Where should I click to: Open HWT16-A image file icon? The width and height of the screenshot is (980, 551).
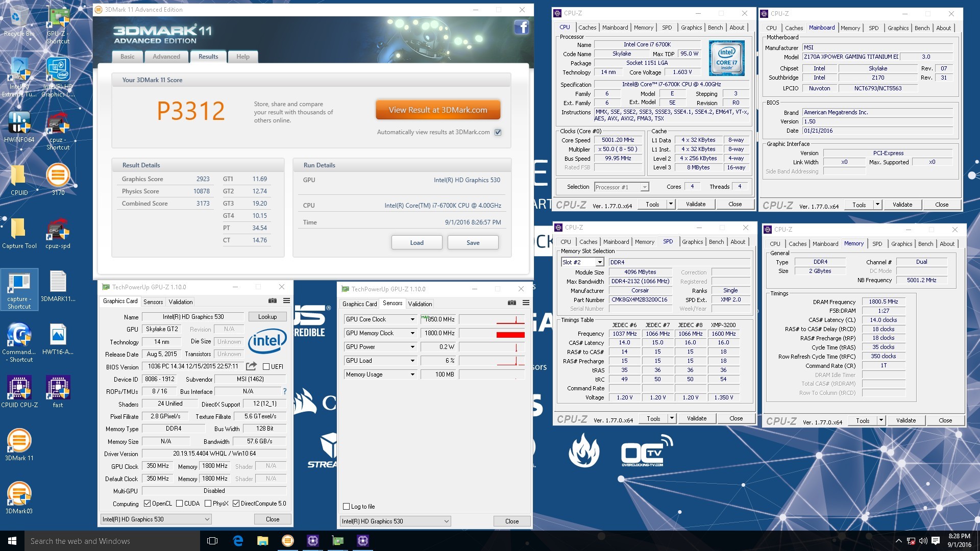[58, 339]
